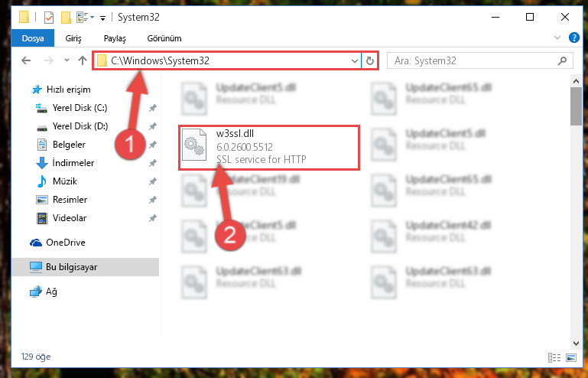588x378 pixels.
Task: Switch to the Görünüm ribbon tab
Action: click(x=164, y=38)
